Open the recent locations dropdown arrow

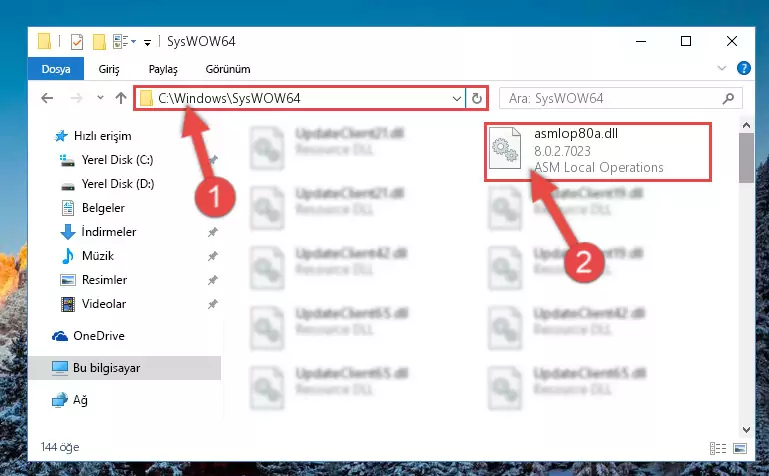point(100,98)
